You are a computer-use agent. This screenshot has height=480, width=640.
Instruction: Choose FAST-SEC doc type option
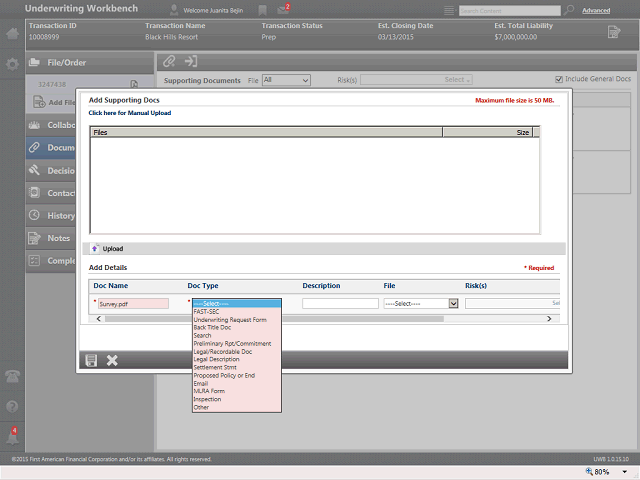237,312
